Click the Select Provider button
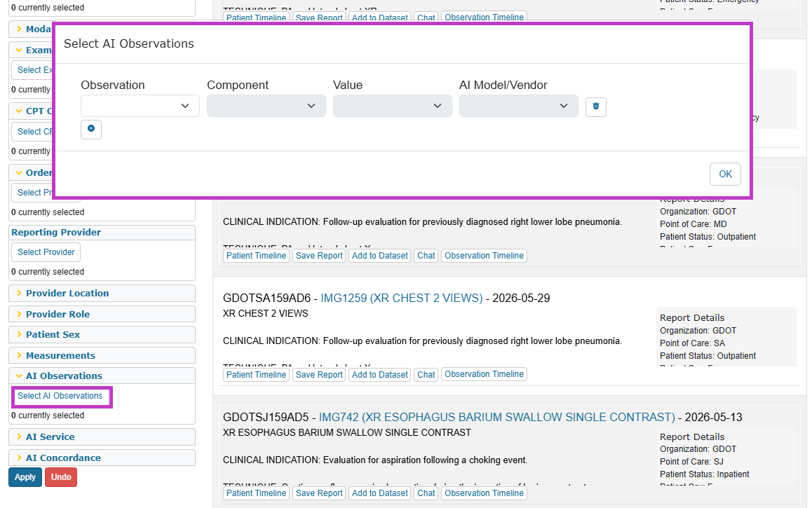 point(46,252)
